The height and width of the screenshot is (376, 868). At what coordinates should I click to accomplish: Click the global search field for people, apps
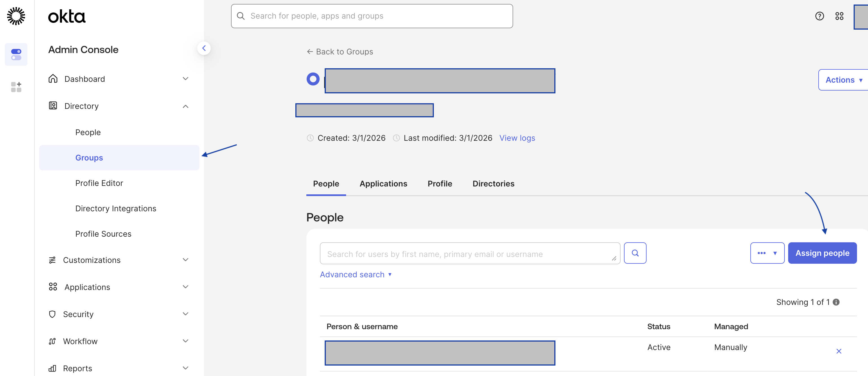[372, 16]
